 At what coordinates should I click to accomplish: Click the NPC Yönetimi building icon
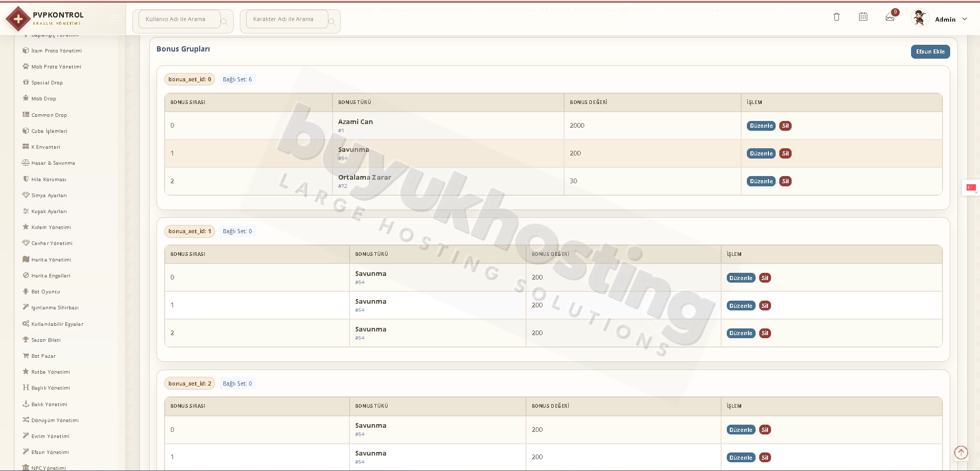point(26,468)
